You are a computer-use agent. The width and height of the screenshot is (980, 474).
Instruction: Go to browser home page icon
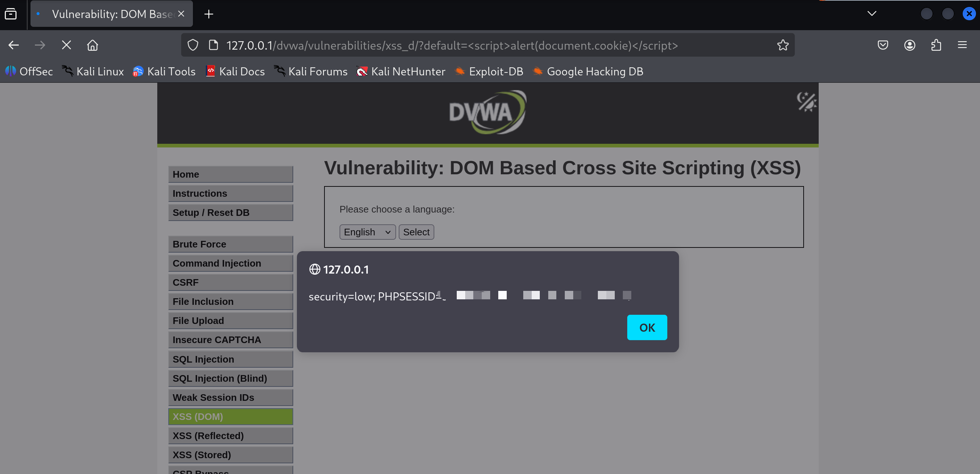pos(93,45)
